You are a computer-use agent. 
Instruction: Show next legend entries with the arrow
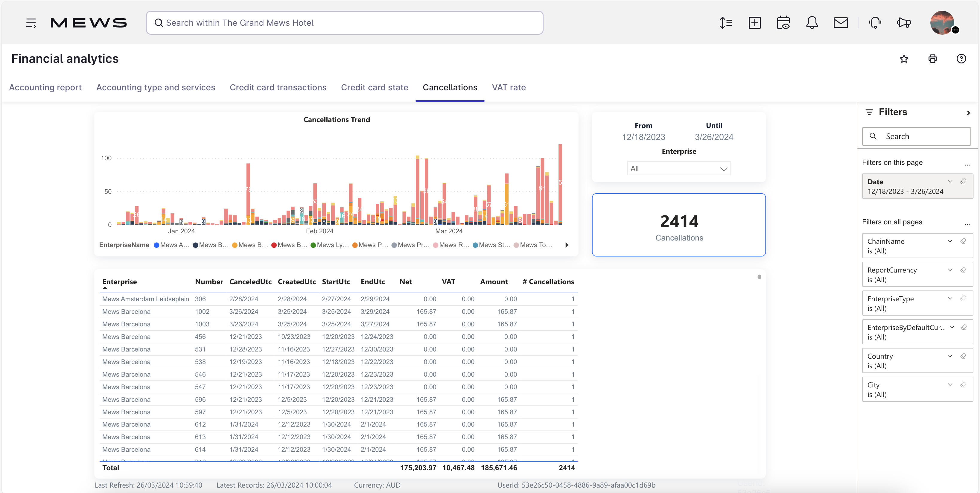(x=567, y=245)
